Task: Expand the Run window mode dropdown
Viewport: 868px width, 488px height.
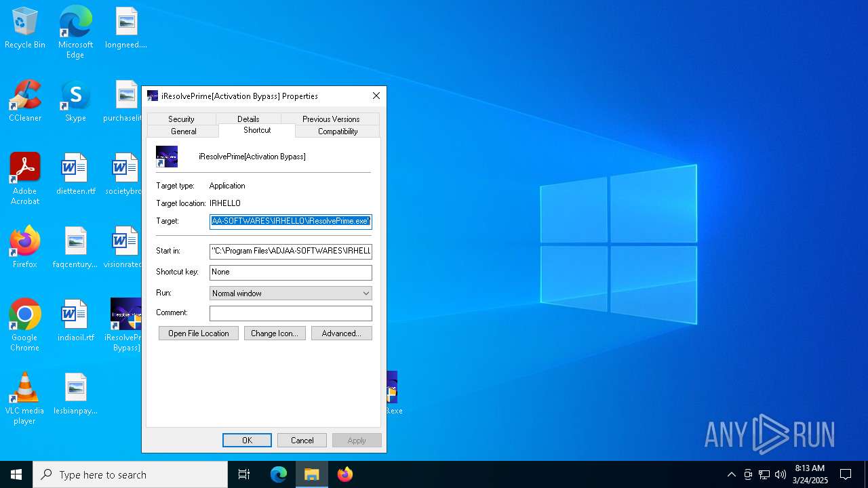Action: (291, 293)
